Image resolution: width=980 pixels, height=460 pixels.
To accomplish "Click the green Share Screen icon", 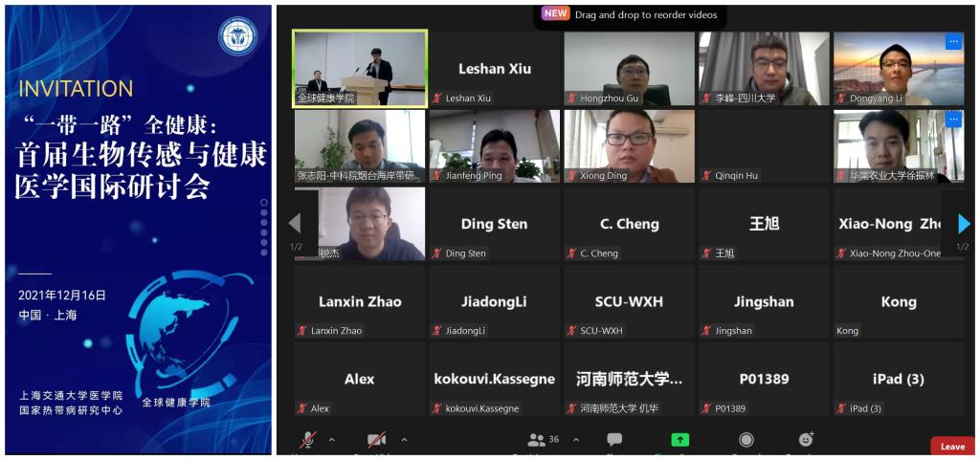I will [680, 440].
